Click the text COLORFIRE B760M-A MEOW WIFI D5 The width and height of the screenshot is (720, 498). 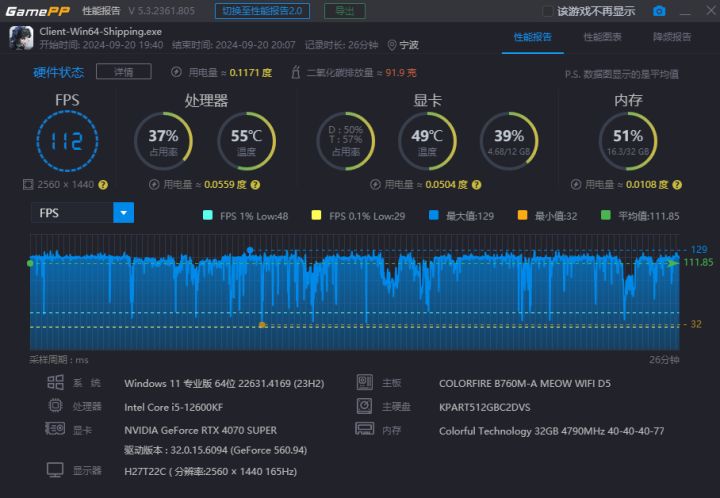[525, 383]
